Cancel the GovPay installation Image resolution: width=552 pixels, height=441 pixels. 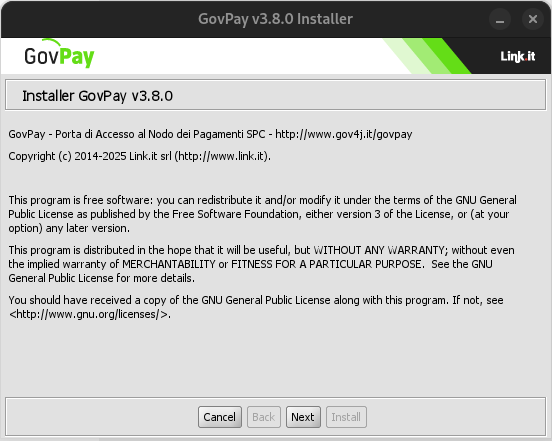220,417
